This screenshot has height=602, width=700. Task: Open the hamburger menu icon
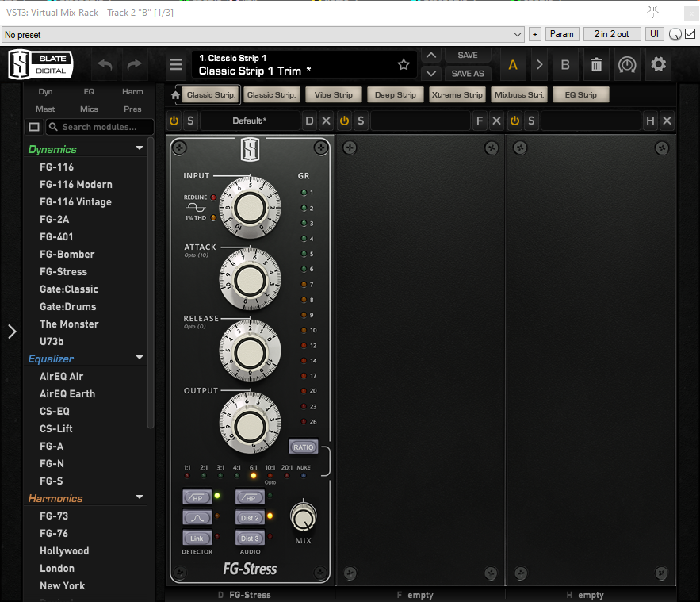point(176,65)
